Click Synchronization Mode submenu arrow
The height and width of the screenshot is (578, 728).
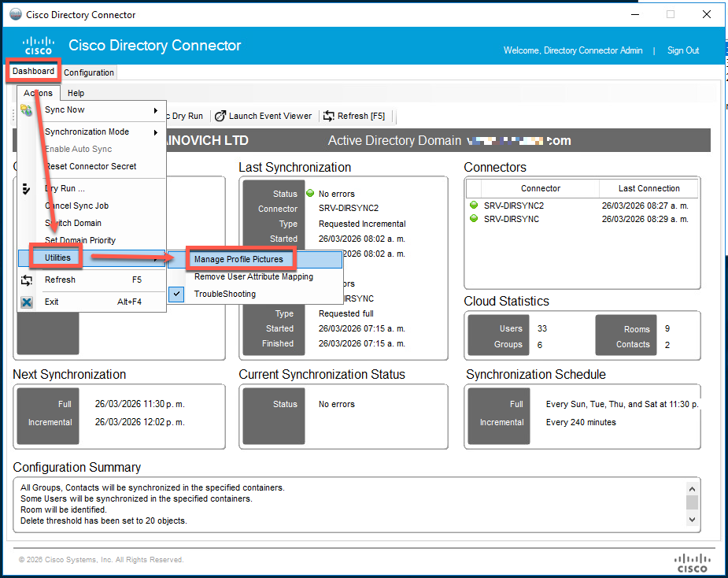156,132
